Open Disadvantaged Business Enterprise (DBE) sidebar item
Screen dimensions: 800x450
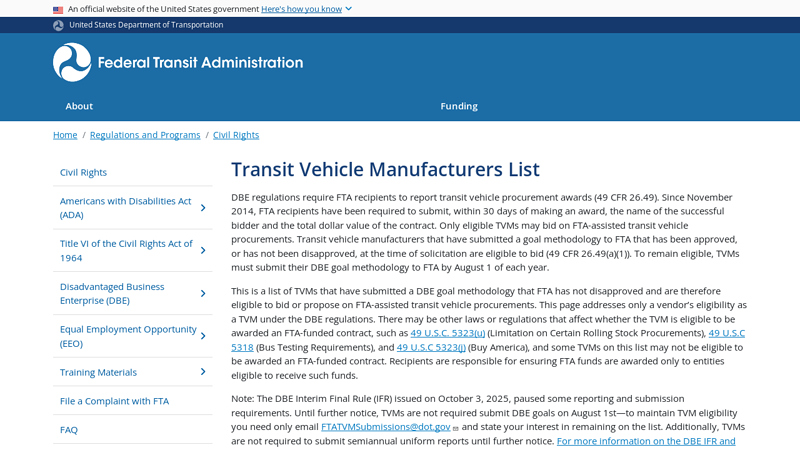[112, 293]
